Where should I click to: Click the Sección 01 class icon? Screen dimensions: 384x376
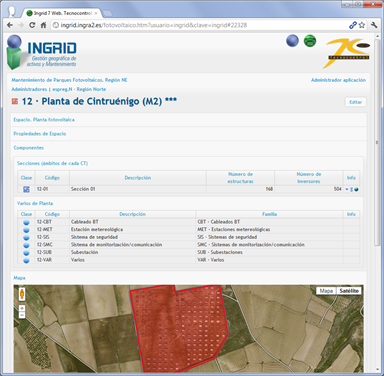pyautogui.click(x=26, y=189)
